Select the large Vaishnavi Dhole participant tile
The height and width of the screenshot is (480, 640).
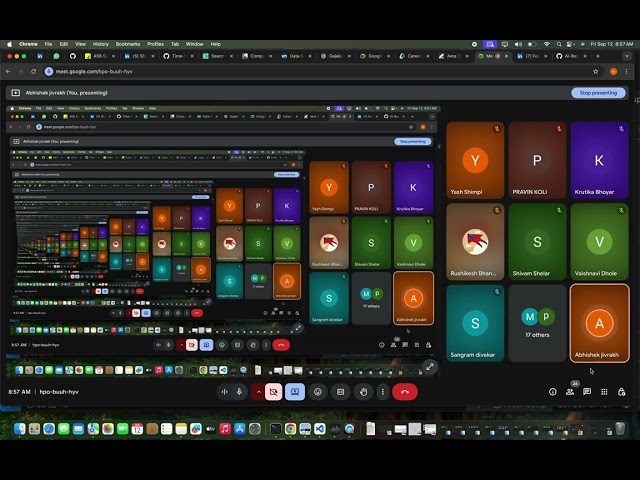pyautogui.click(x=599, y=242)
